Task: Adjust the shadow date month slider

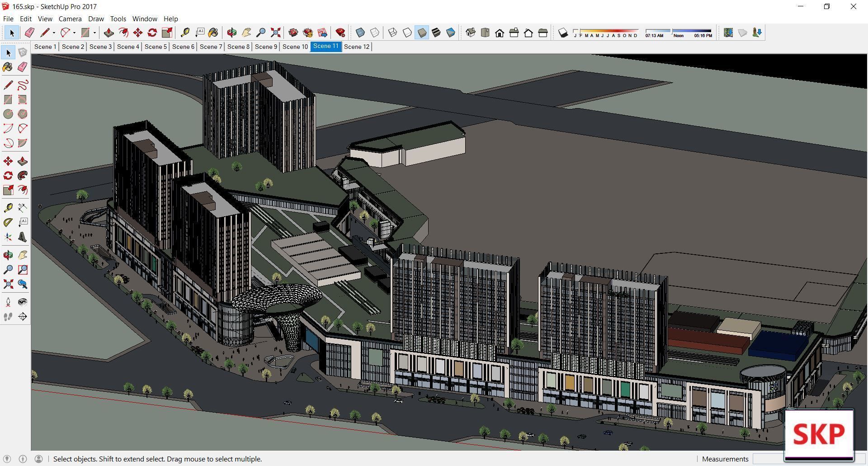Action: 606,33
